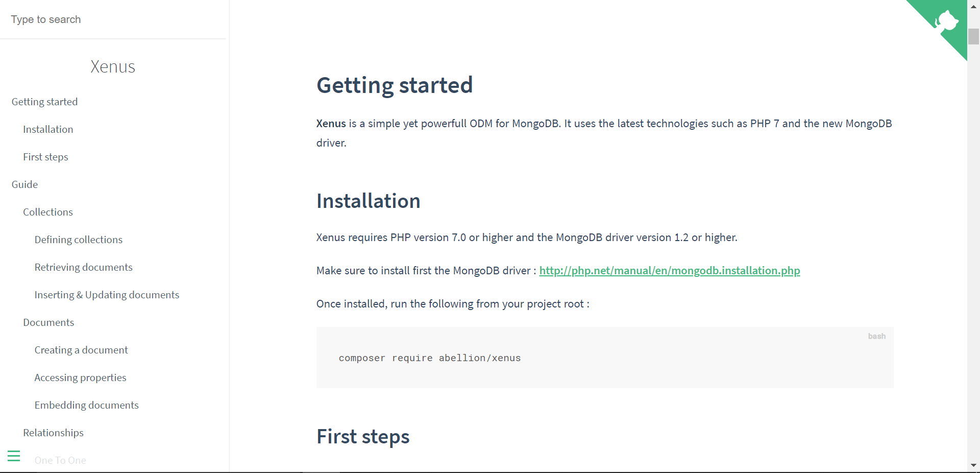Click the bold Xenus word in intro
Viewport: 980px width, 473px height.
coord(331,124)
